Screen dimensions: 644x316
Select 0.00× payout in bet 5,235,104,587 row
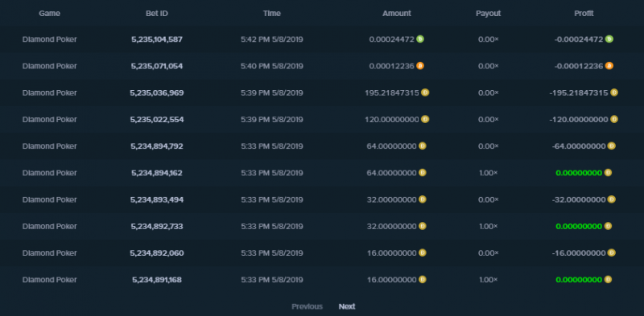point(489,39)
